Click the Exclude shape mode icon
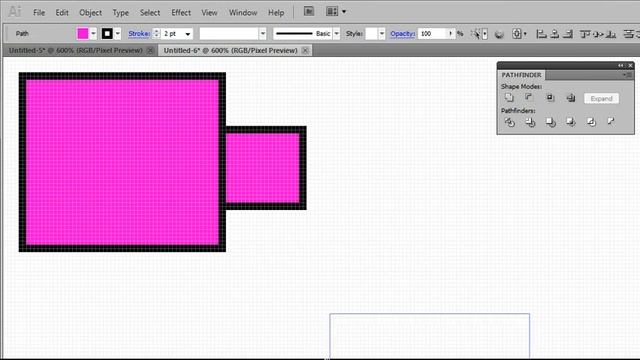Image resolution: width=640 pixels, height=360 pixels. [x=571, y=98]
